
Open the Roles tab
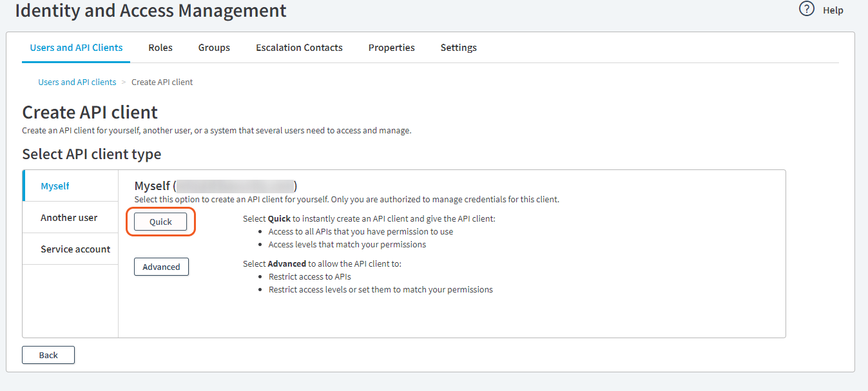(160, 48)
